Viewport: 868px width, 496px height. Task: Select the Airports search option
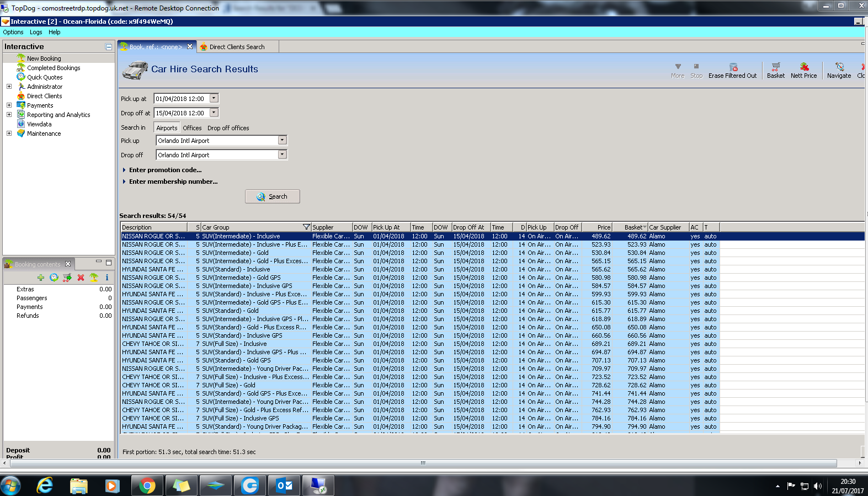[167, 128]
